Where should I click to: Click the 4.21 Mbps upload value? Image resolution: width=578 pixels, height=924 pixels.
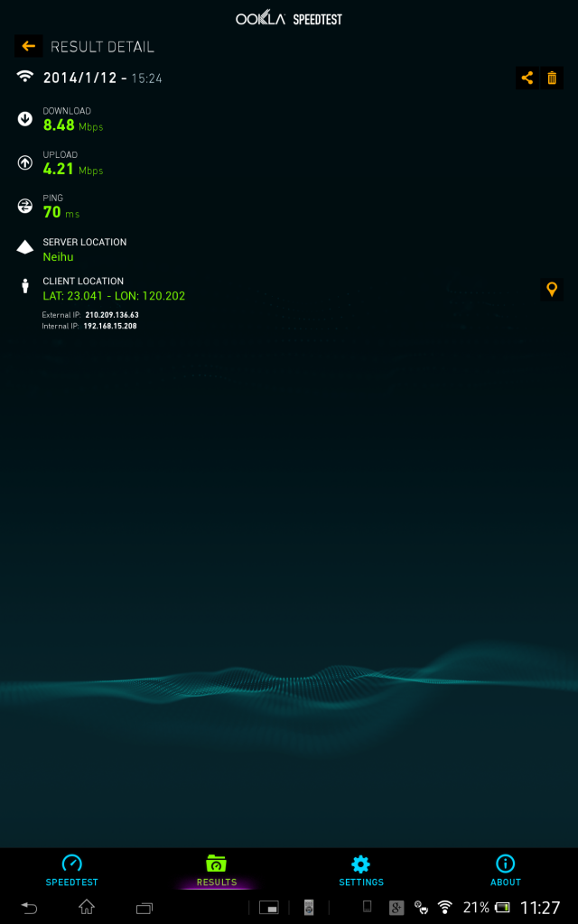pos(73,169)
